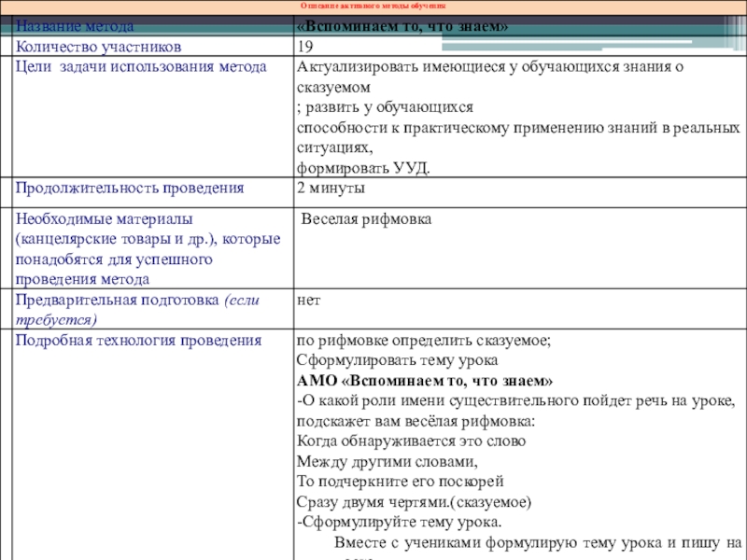Click the line 'формировать УУД.'
Image resolution: width=747 pixels, height=560 pixels.
(363, 168)
